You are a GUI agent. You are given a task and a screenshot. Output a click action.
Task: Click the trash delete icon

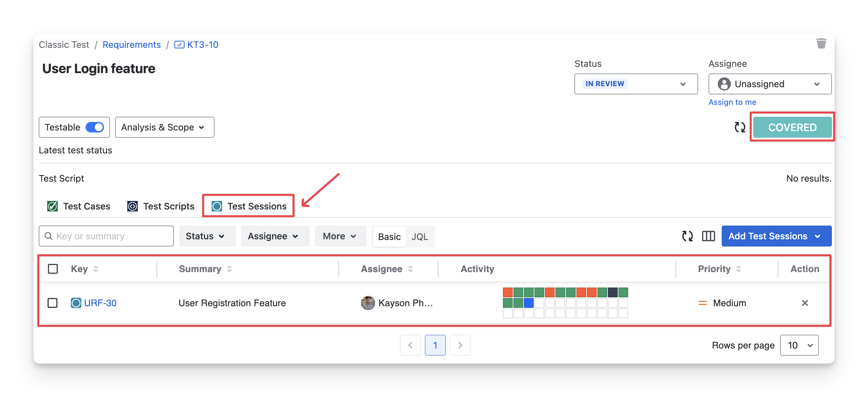point(821,44)
